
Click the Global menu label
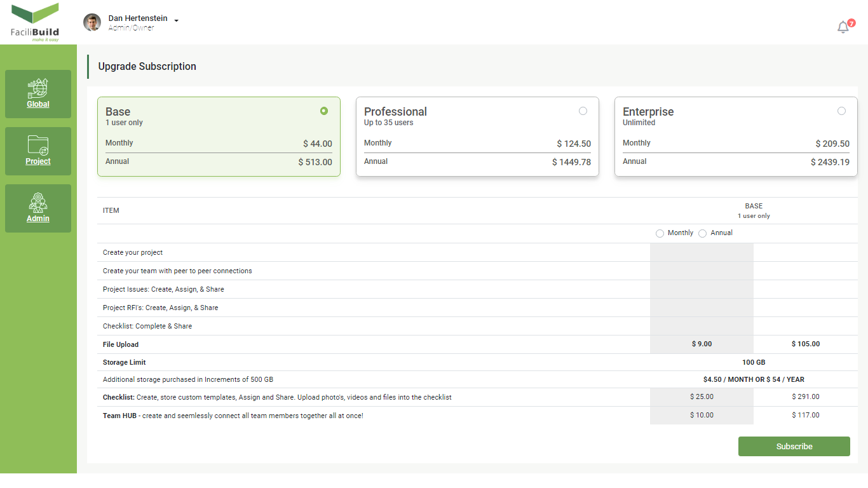38,104
